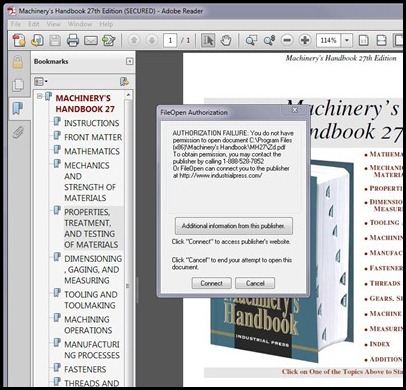
Task: Select Mechanics and Strength of Materials bookmark
Action: pyautogui.click(x=90, y=182)
